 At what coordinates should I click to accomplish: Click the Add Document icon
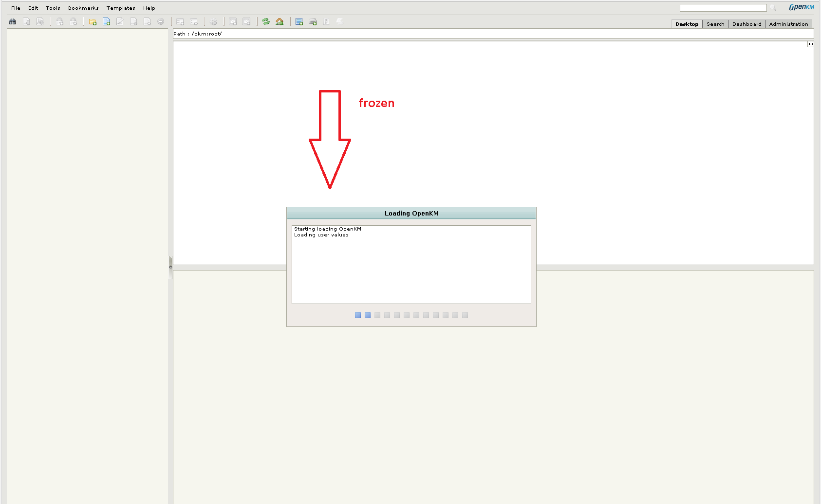106,21
